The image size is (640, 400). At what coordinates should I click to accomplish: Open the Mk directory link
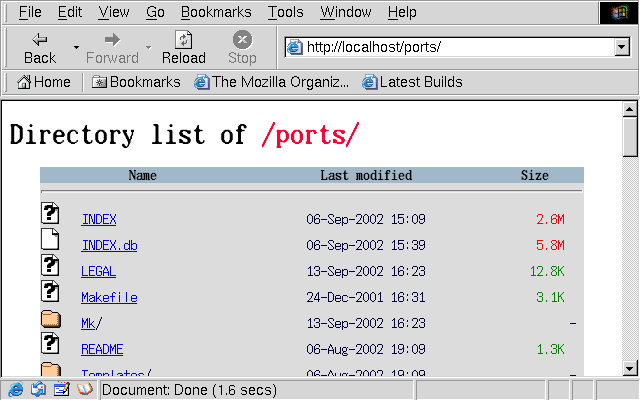pyautogui.click(x=88, y=324)
